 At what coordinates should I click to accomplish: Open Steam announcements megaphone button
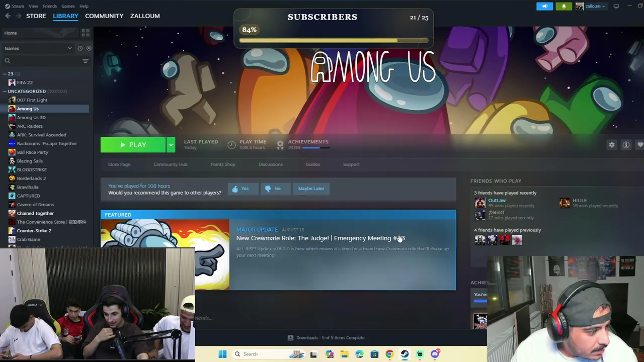544,6
